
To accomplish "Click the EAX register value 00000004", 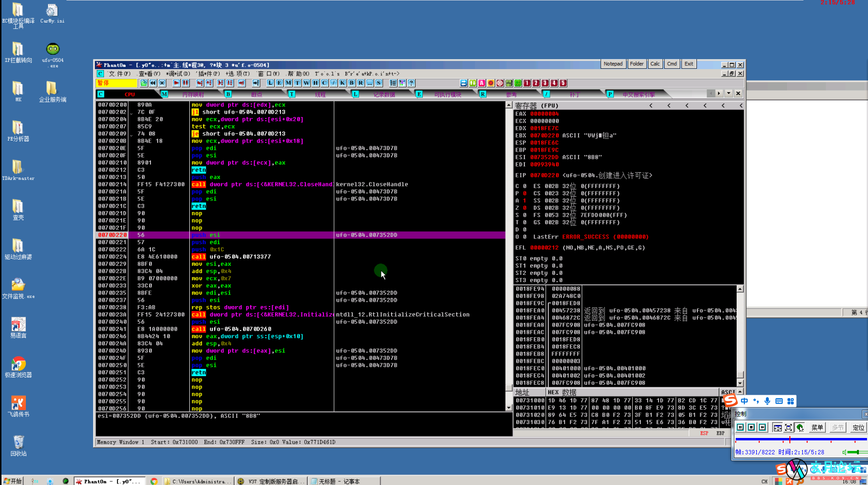I will [544, 114].
